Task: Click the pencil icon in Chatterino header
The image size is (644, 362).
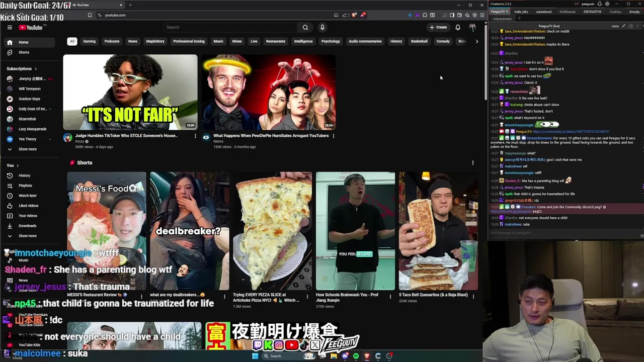Action: [x=623, y=26]
